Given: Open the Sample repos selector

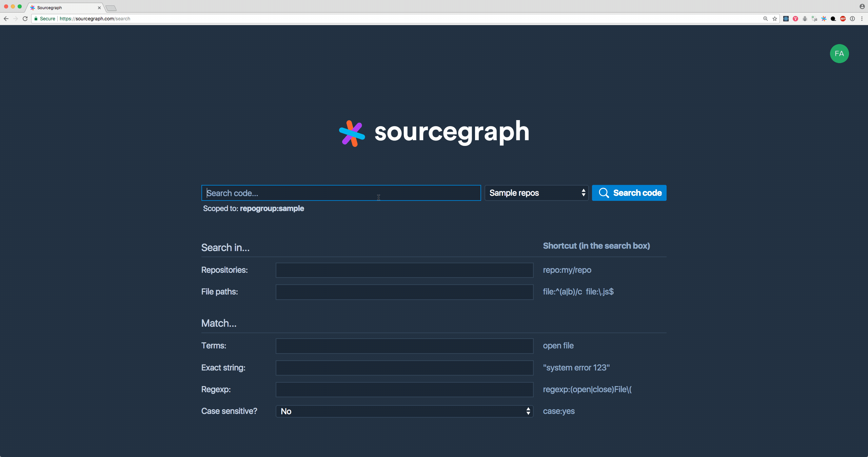Looking at the screenshot, I should pos(536,193).
